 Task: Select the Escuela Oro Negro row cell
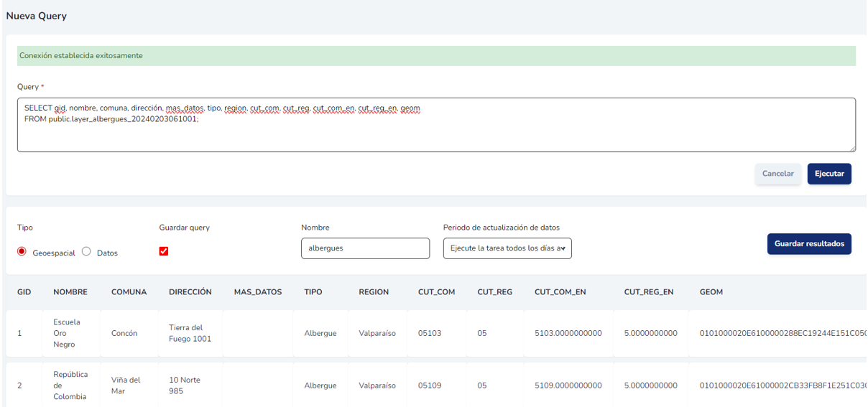(x=67, y=333)
